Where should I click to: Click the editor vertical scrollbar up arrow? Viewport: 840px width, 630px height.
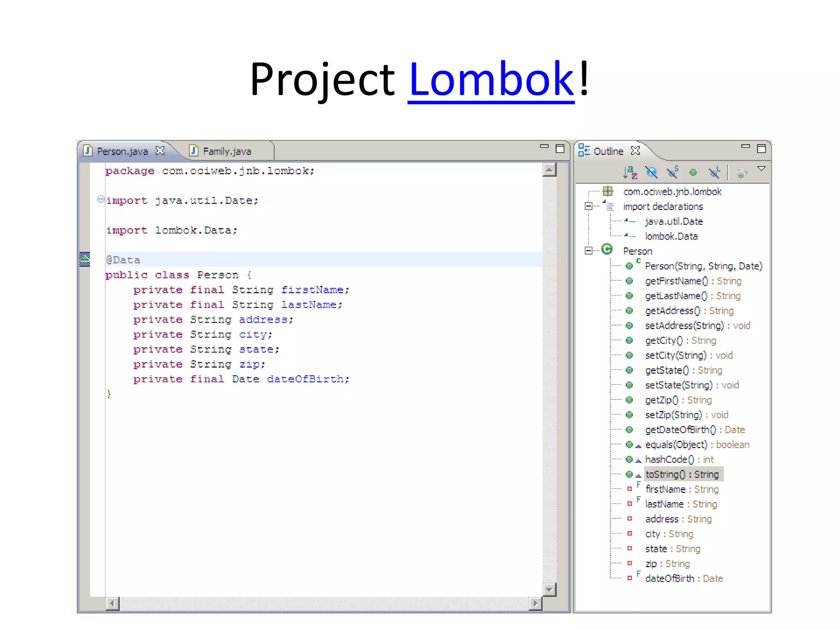click(x=549, y=169)
